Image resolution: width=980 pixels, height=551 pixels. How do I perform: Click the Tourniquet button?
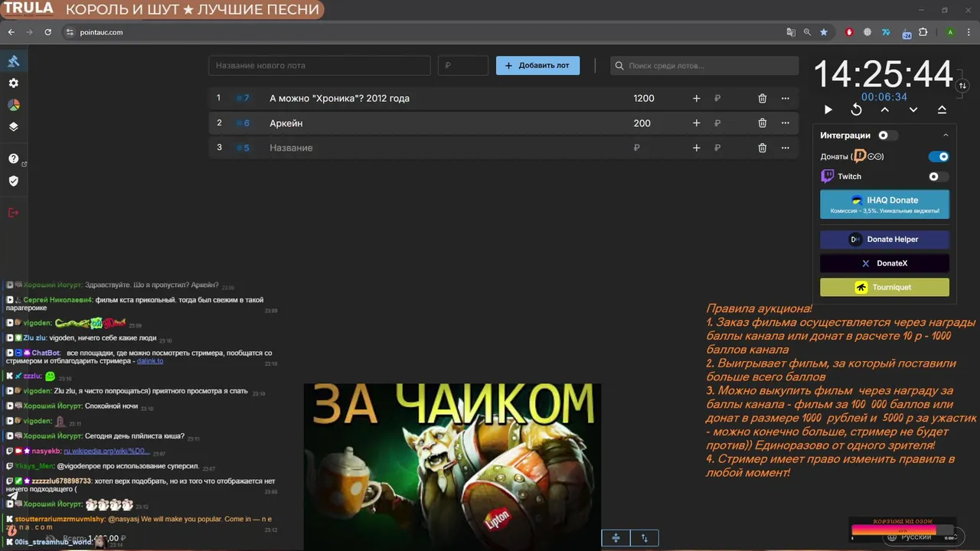(x=884, y=287)
